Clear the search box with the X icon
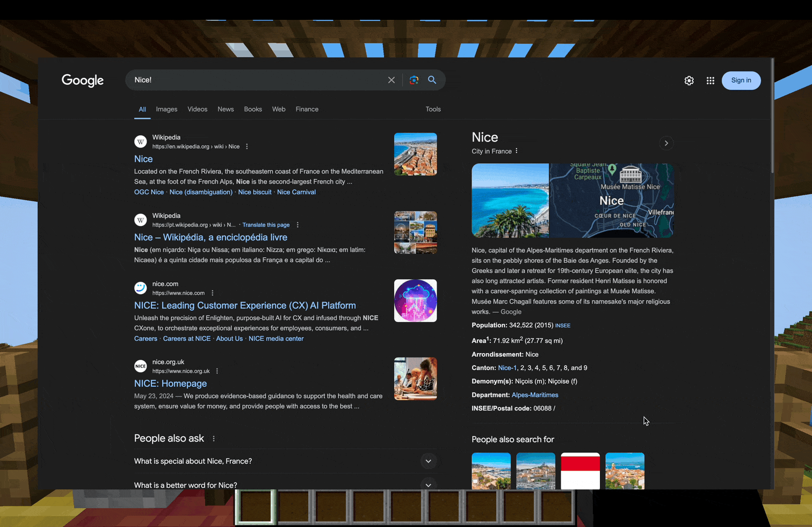Image resolution: width=812 pixels, height=527 pixels. [x=392, y=80]
